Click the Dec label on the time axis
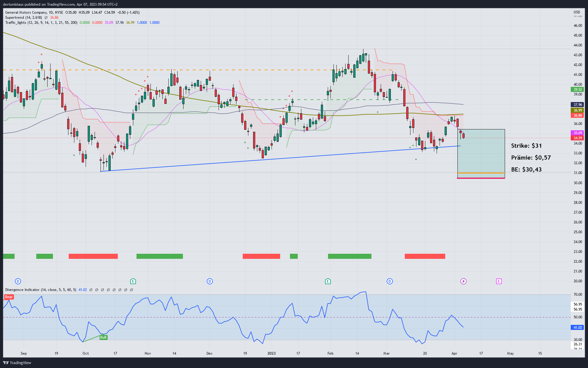Screen dimensions: 588x368 coord(209,353)
